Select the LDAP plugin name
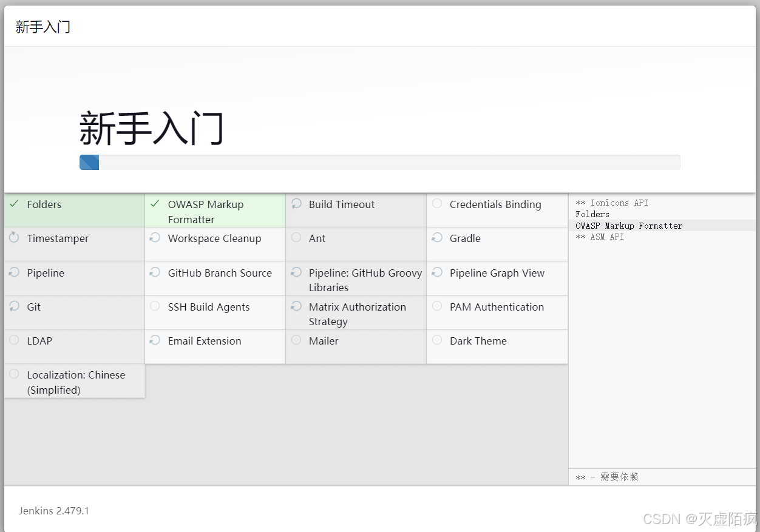 coord(39,341)
